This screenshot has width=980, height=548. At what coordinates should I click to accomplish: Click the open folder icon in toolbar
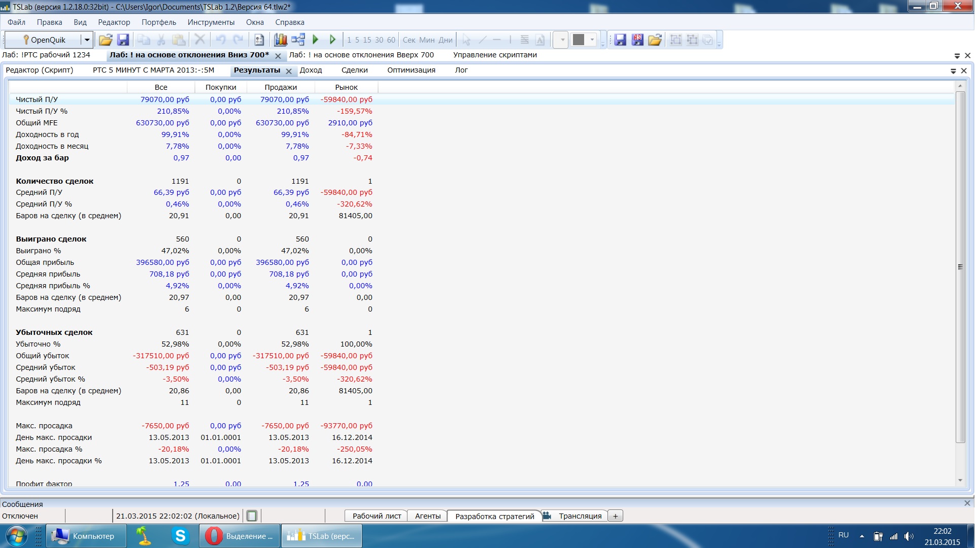pos(106,40)
